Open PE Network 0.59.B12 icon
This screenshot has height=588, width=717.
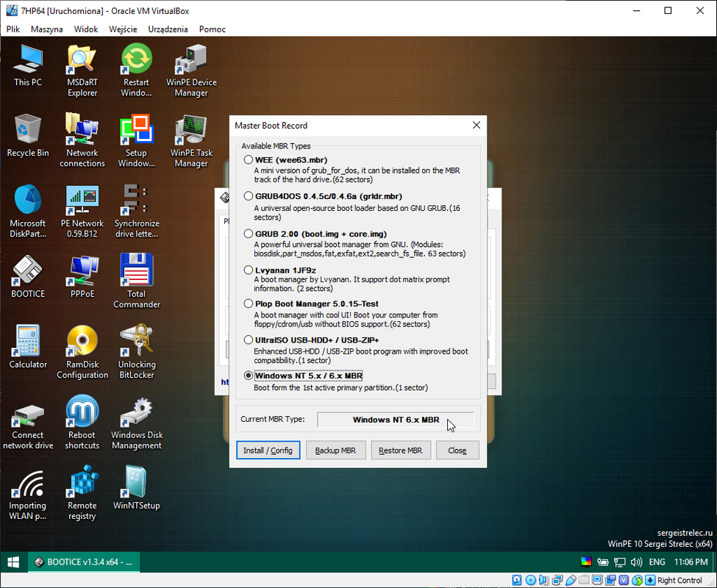click(82, 211)
